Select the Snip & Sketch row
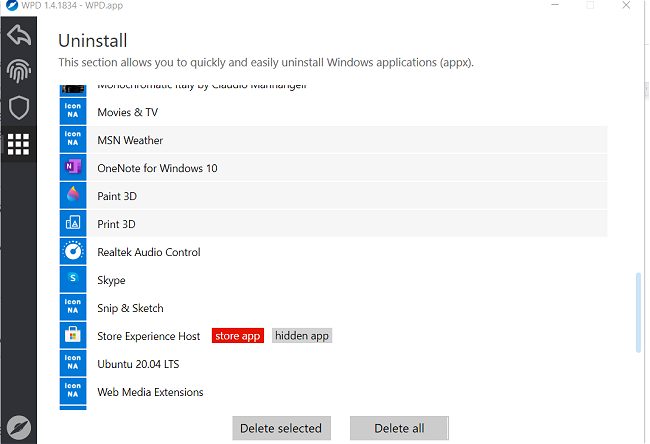The width and height of the screenshot is (650, 444). [333, 308]
